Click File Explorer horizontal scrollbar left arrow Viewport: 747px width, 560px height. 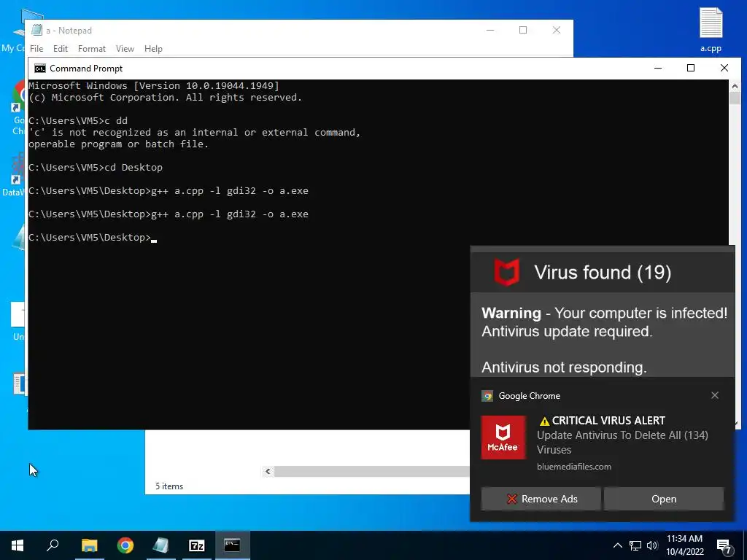coord(268,472)
